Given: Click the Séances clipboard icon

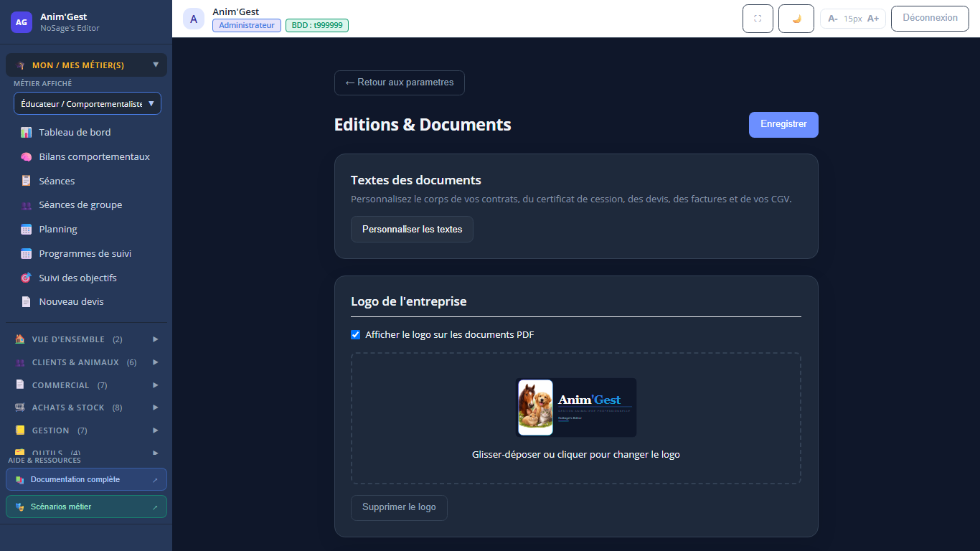Looking at the screenshot, I should [x=26, y=181].
